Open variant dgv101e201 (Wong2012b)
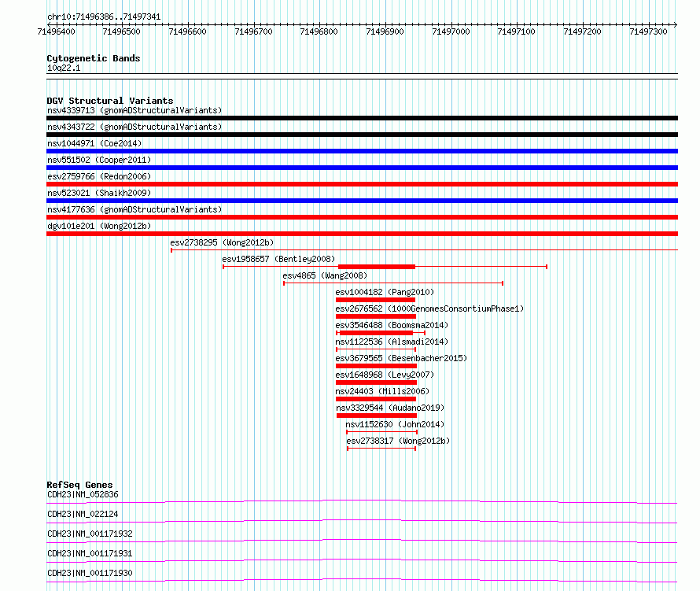Screen dimensions: 700x591 pyautogui.click(x=99, y=226)
